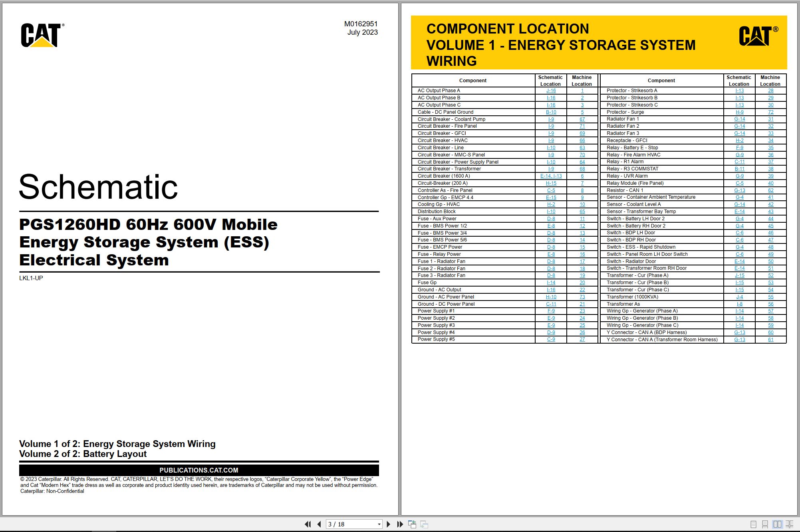Viewport: 800px width, 532px height.
Task: Follow schematic link B-10 for Cable - DC Panel Ground
Action: (551, 112)
